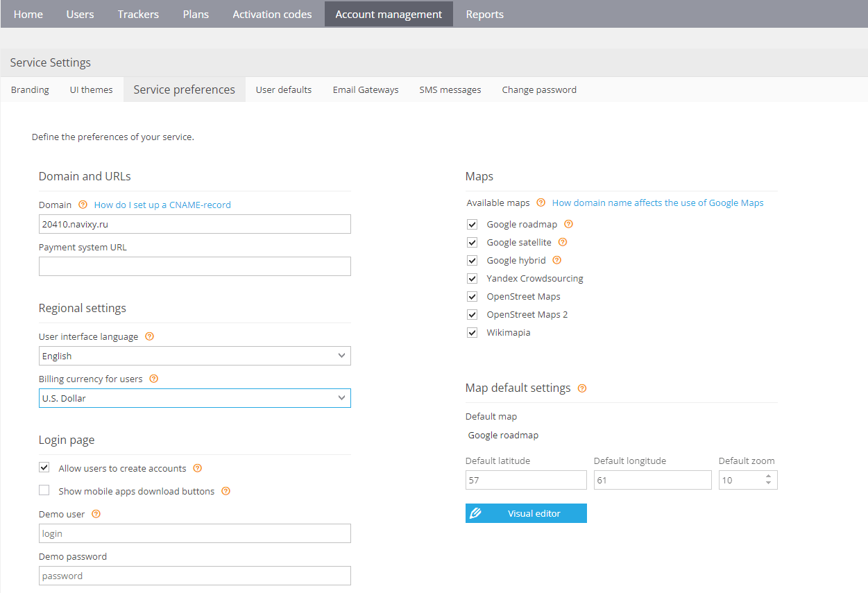The height and width of the screenshot is (593, 868).
Task: Open help icon next to Google roadmap
Action: 569,224
